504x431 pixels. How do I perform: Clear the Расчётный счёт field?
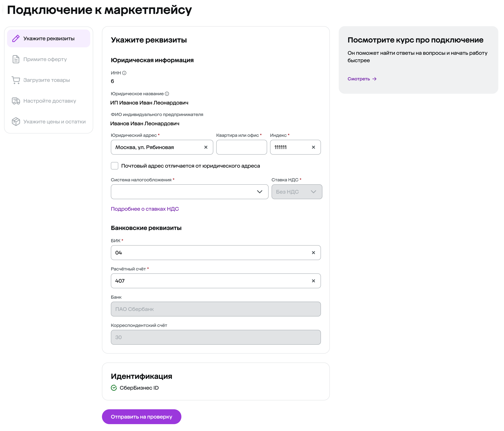[x=313, y=281]
